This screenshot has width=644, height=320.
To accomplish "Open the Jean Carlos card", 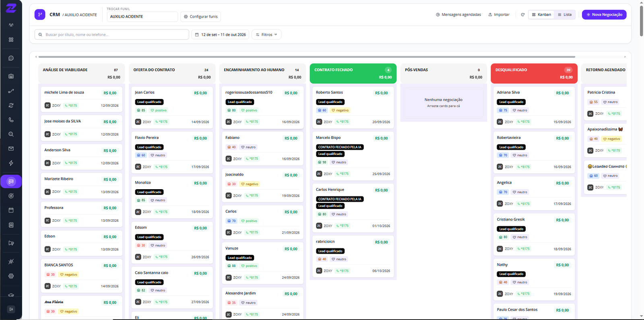I will click(x=172, y=107).
